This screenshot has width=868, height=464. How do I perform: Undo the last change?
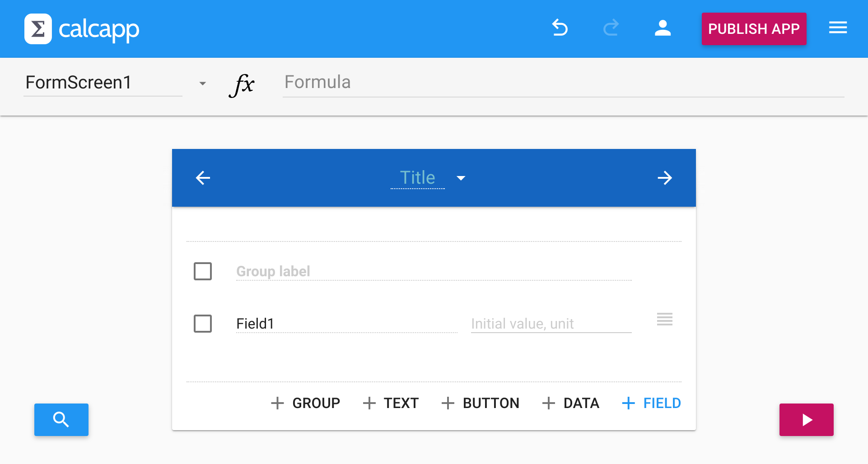pos(560,28)
